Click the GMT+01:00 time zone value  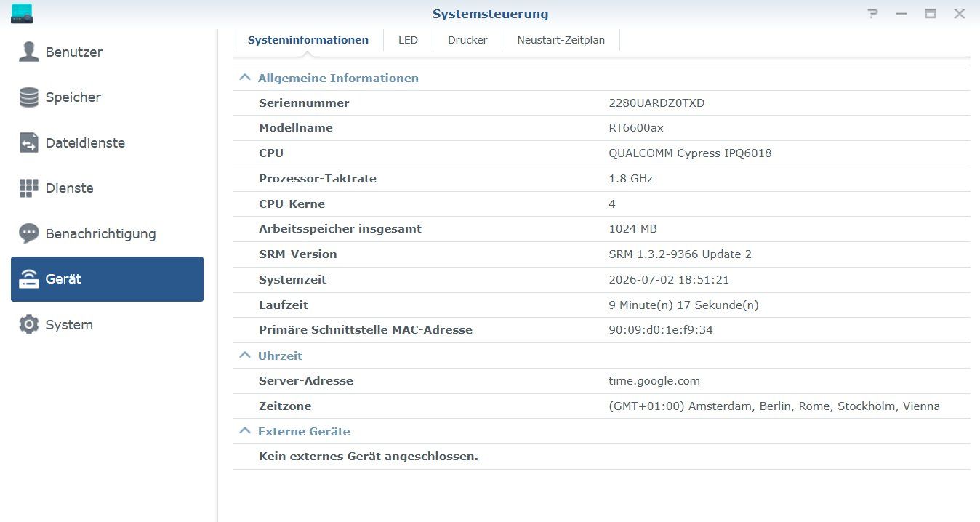tap(774, 406)
